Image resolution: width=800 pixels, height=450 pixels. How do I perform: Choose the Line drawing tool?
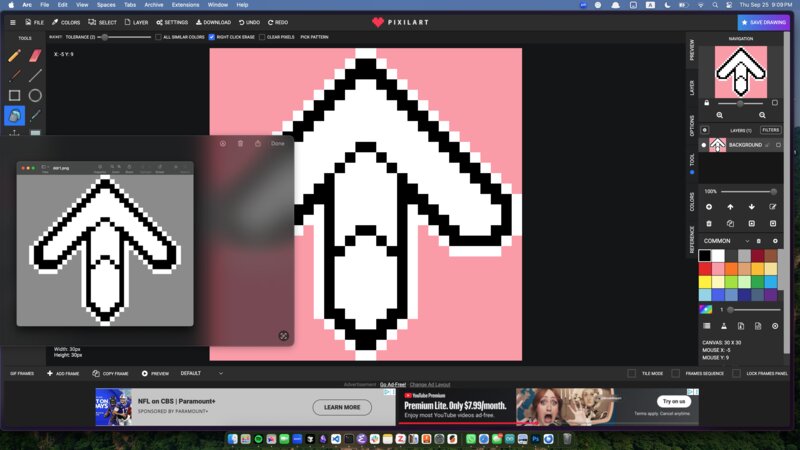coord(35,75)
